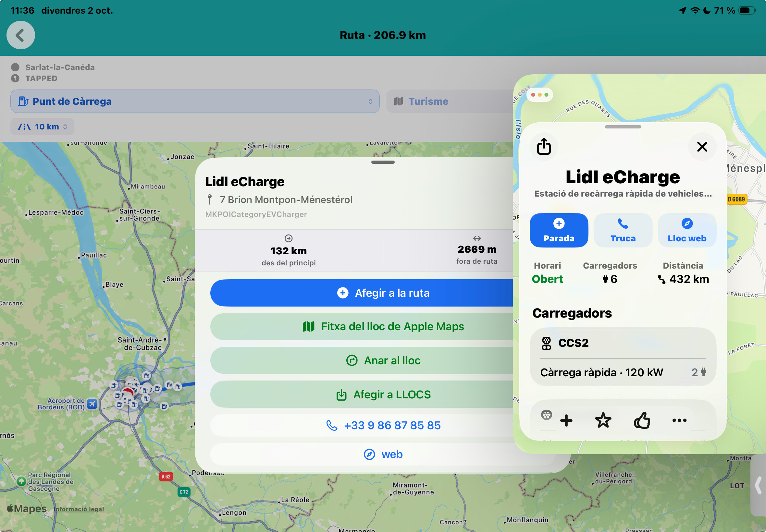
Task: Tap the red selected charger pin on map
Action: (127, 393)
